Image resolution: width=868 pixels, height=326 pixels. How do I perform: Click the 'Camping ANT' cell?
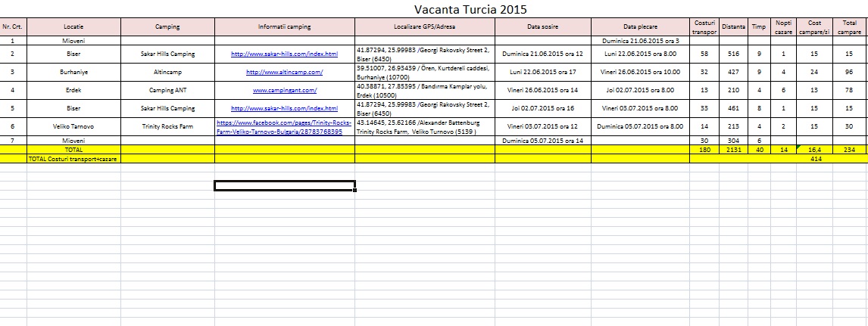coord(167,90)
